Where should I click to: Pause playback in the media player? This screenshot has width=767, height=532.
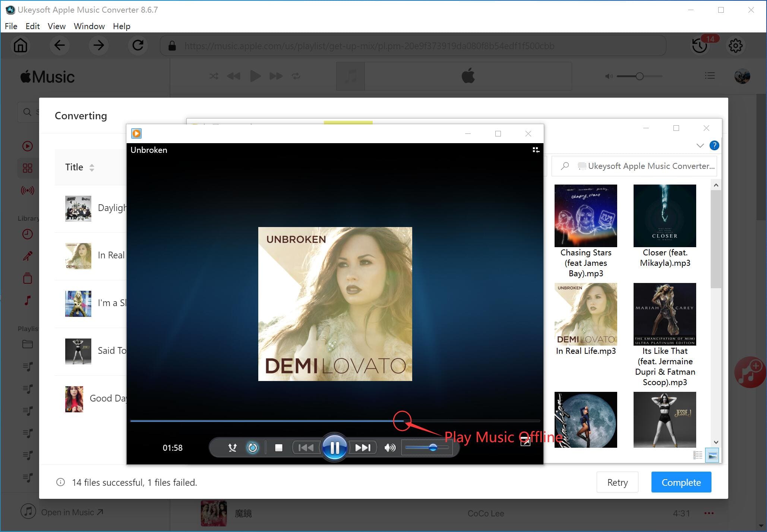pos(334,447)
